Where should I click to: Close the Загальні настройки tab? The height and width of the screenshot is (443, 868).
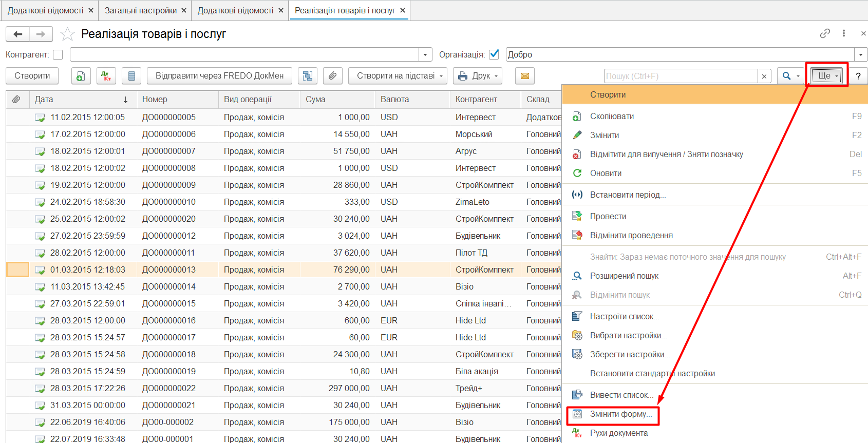(x=184, y=10)
